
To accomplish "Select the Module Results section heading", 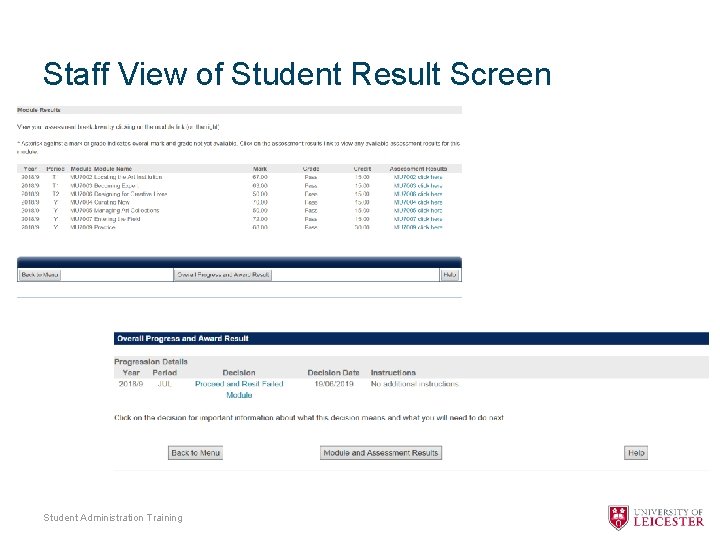I will 39,110.
